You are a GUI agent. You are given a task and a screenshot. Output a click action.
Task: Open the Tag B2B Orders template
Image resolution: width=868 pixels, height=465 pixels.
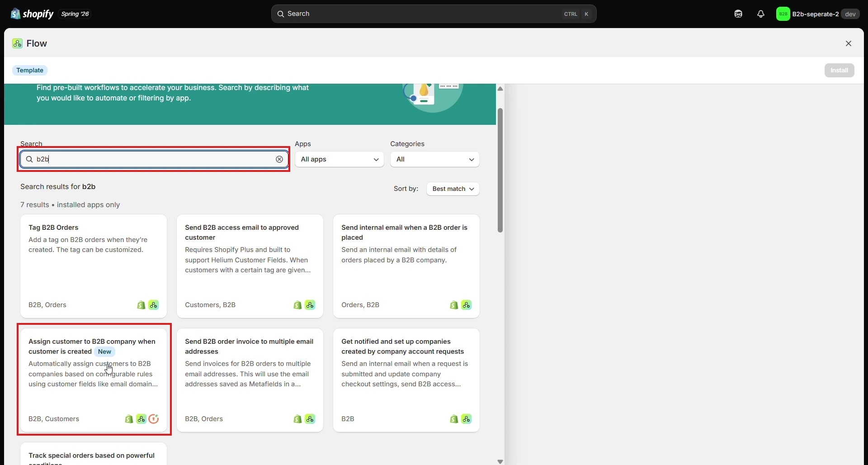pyautogui.click(x=94, y=266)
